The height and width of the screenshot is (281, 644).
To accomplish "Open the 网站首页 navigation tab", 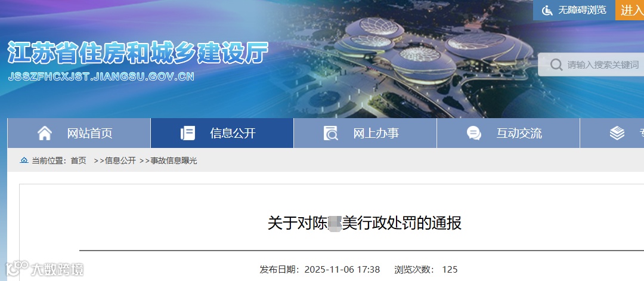I will pyautogui.click(x=79, y=133).
